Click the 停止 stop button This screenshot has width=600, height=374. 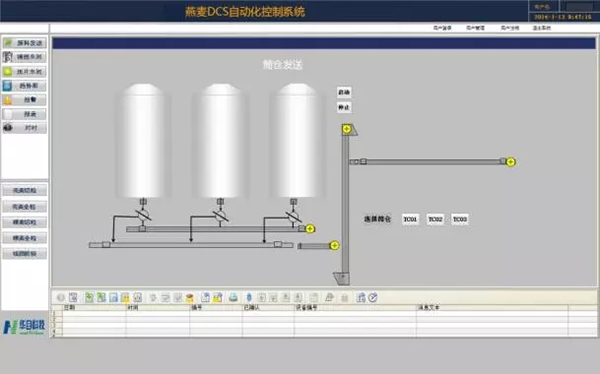[x=344, y=107]
